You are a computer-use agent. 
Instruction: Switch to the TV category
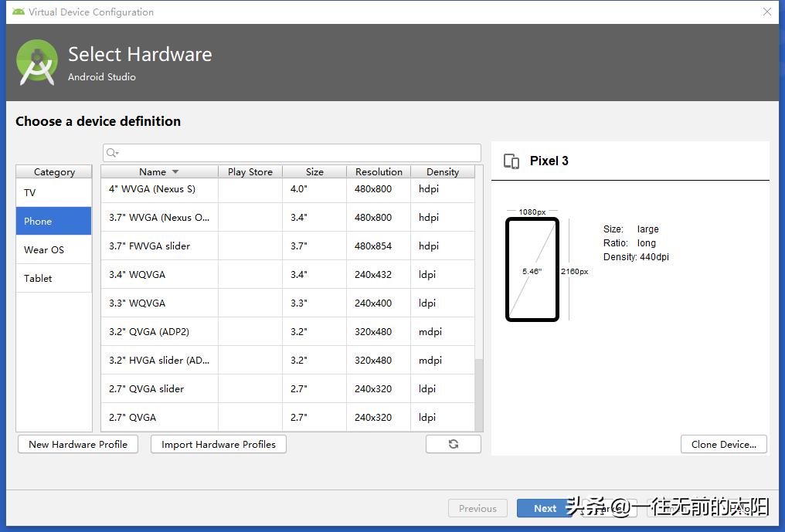(x=29, y=192)
